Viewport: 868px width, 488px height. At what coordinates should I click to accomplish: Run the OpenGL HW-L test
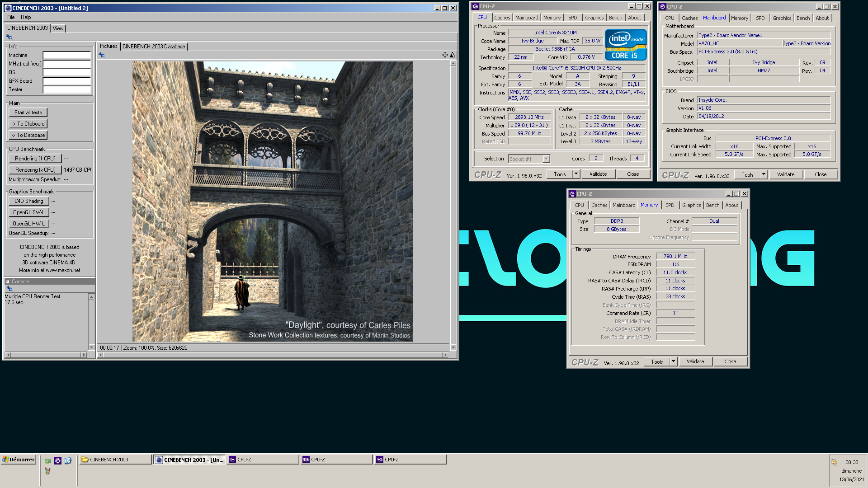pyautogui.click(x=29, y=224)
